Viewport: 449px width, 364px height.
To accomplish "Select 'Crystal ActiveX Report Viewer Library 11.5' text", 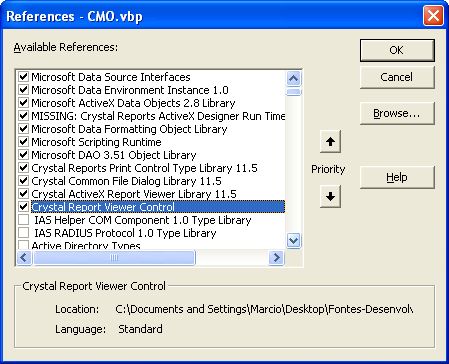I will pos(134,194).
